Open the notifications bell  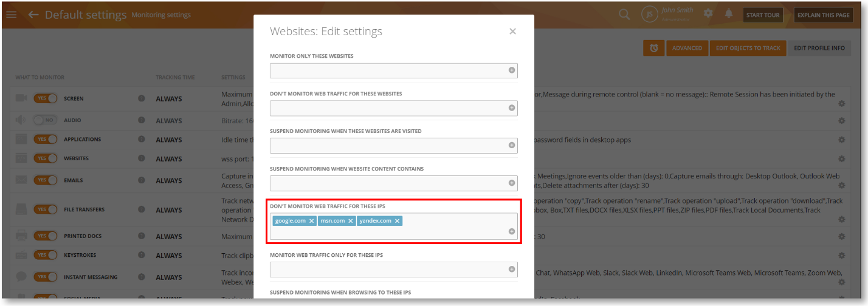tap(728, 13)
